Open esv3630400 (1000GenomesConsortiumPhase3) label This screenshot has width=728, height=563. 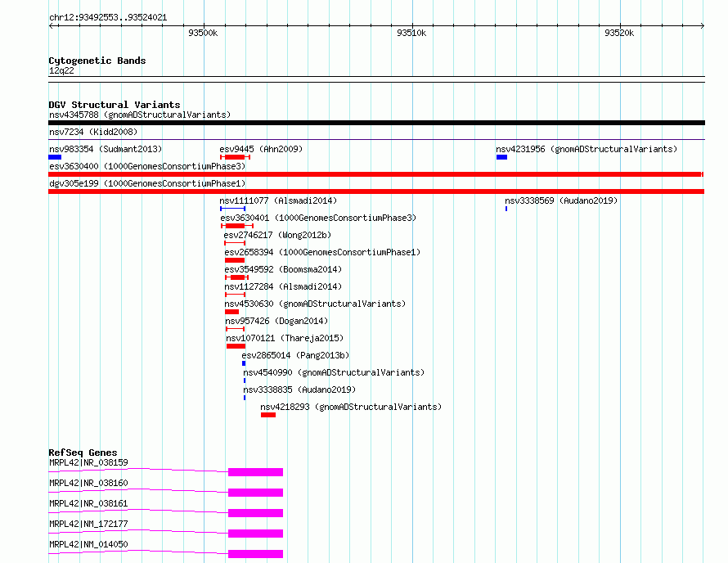(x=147, y=166)
